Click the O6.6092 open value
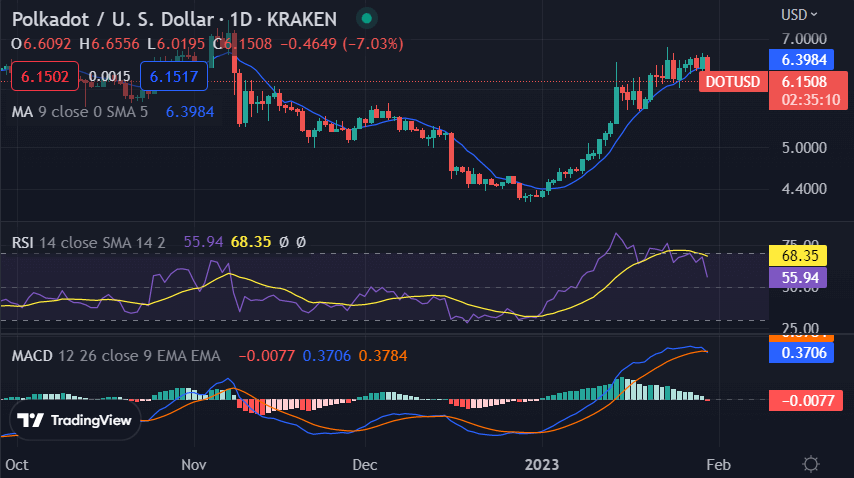 [41, 44]
